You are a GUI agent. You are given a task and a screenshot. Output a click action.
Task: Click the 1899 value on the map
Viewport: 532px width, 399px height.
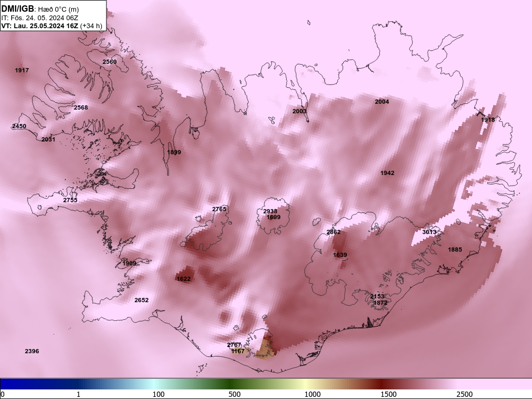pos(174,152)
